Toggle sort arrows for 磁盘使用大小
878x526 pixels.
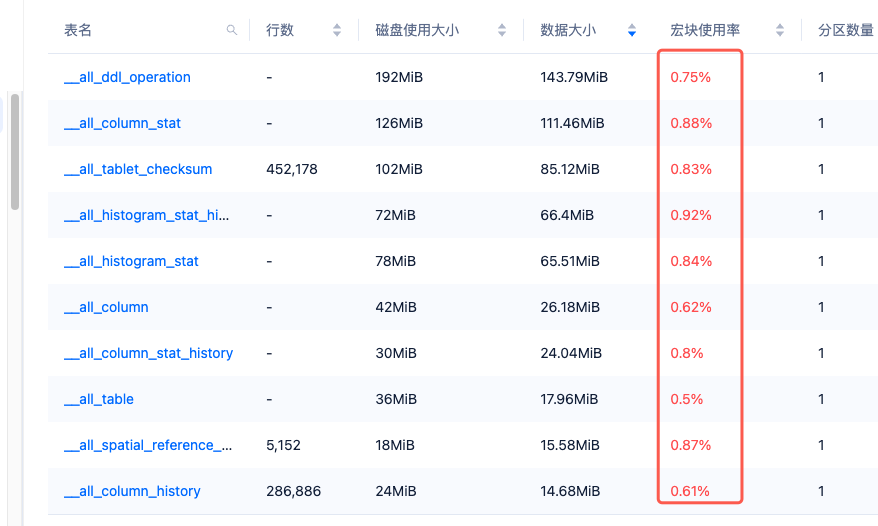tap(501, 31)
